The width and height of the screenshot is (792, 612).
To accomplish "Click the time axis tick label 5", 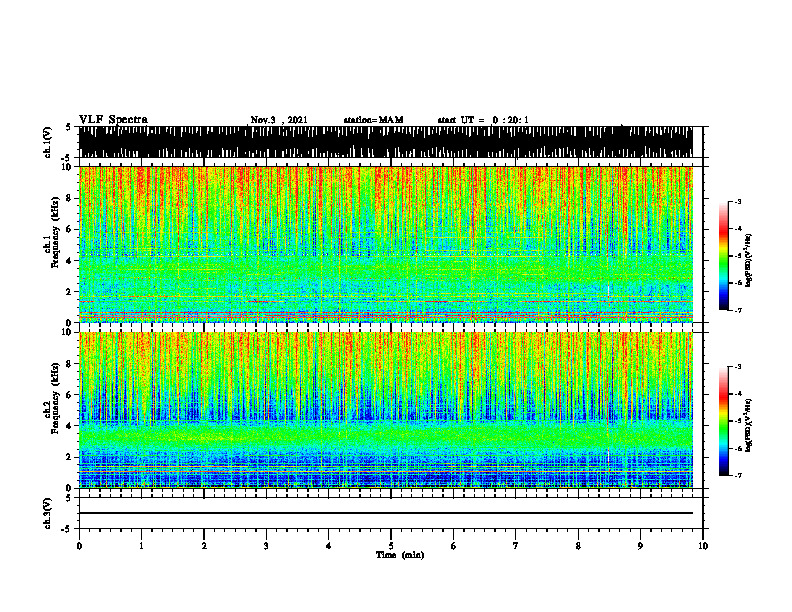I will coord(391,546).
